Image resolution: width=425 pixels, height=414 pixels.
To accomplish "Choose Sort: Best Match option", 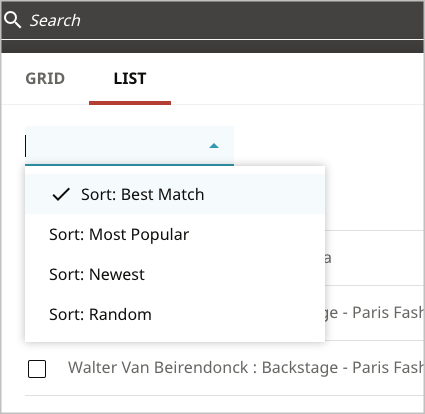I will 175,194.
